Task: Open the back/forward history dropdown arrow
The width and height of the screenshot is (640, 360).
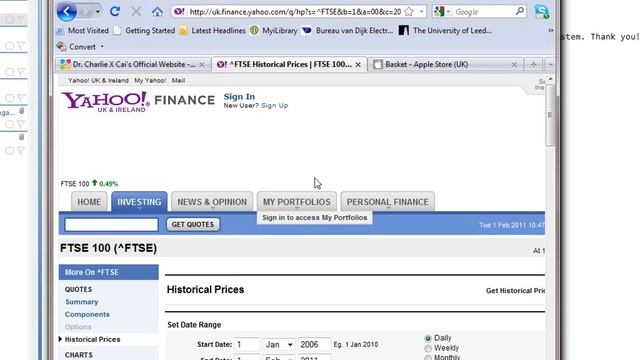Action: tap(98, 12)
